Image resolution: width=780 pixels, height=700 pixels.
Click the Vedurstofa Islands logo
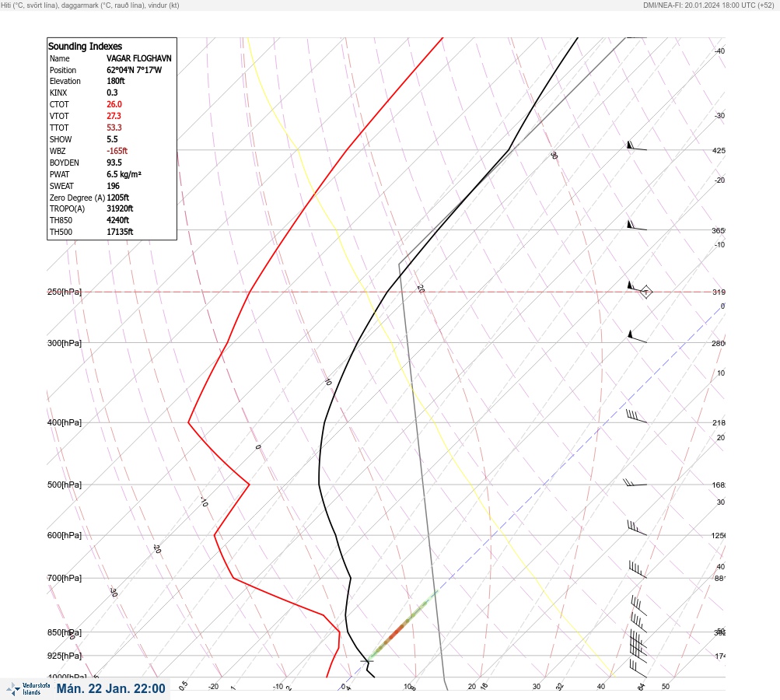[x=28, y=688]
